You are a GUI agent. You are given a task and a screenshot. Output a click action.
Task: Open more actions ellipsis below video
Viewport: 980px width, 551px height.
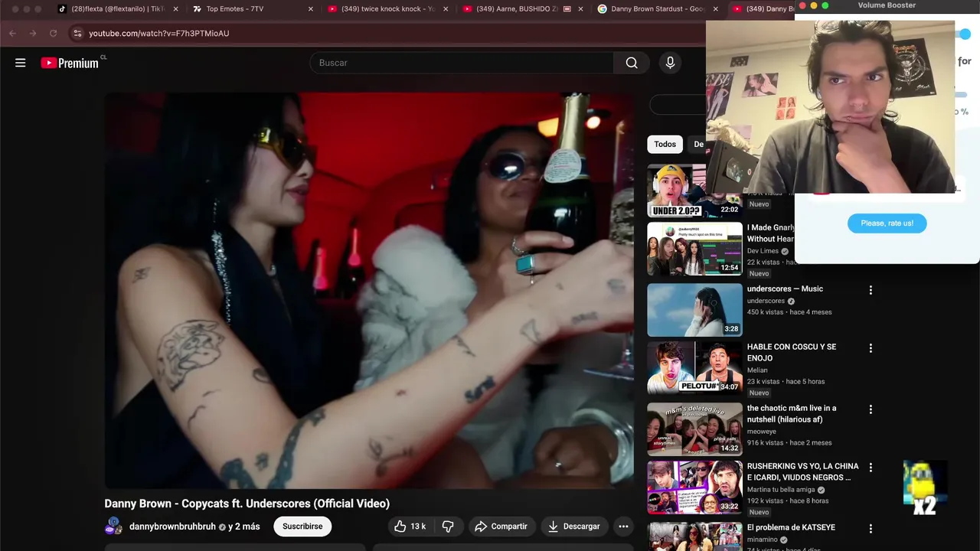(x=623, y=527)
